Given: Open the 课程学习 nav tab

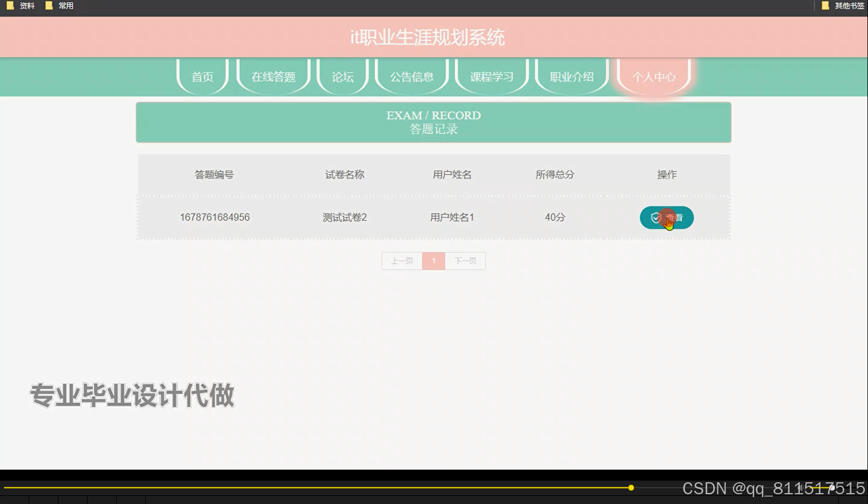Looking at the screenshot, I should pos(492,77).
